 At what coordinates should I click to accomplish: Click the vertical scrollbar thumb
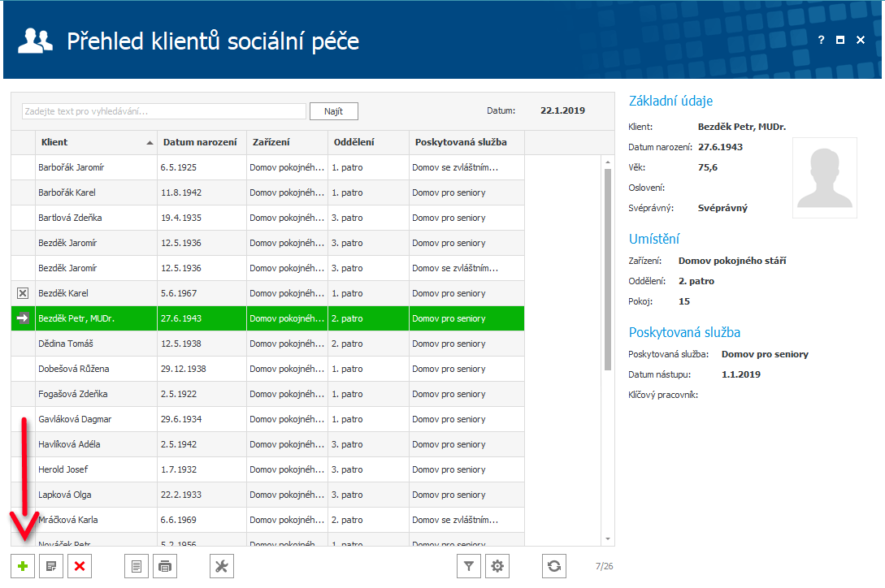(x=608, y=269)
